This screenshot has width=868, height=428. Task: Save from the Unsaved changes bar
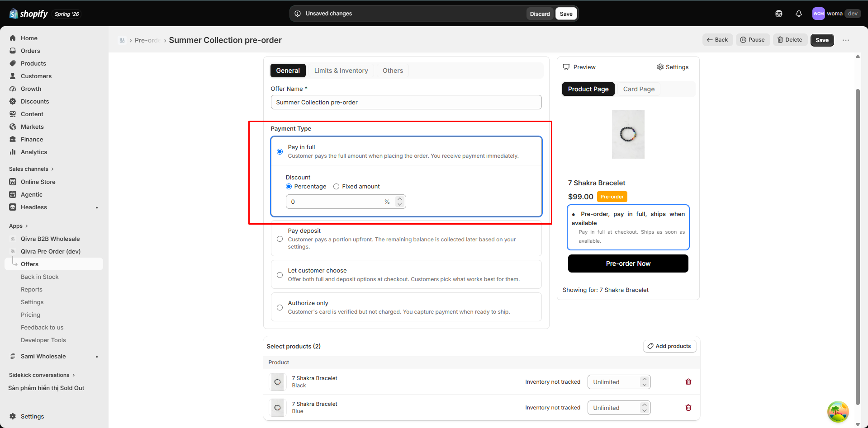point(566,14)
